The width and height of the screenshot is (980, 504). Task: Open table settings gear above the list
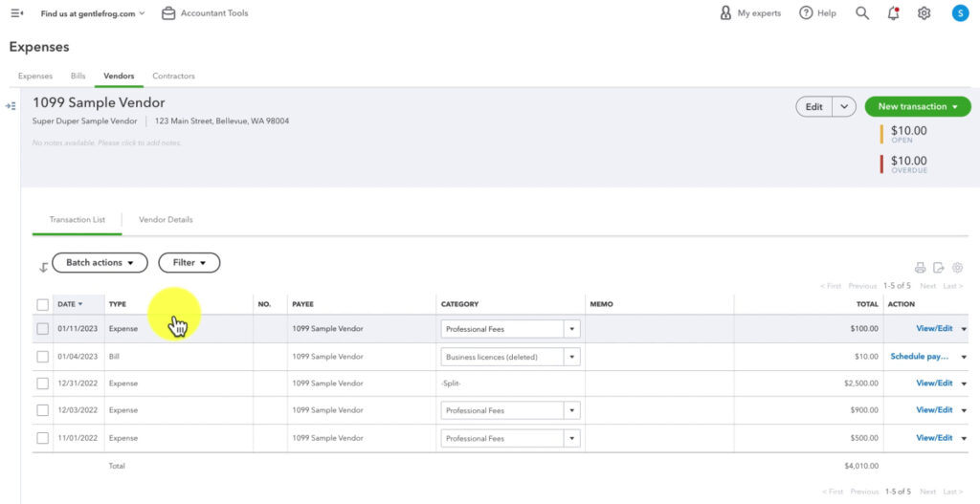pyautogui.click(x=957, y=268)
